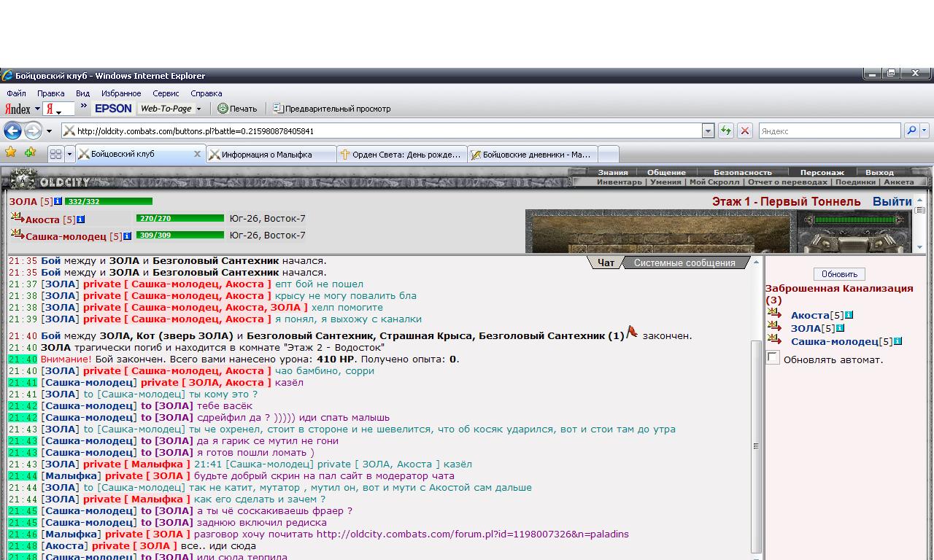Click the Выйти link
The image size is (934, 560).
tap(892, 201)
